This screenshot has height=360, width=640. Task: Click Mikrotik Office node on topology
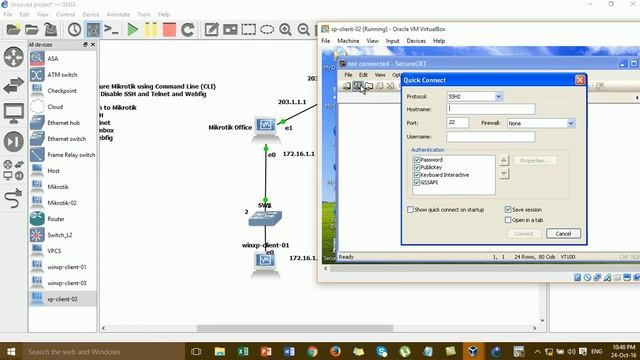click(266, 128)
